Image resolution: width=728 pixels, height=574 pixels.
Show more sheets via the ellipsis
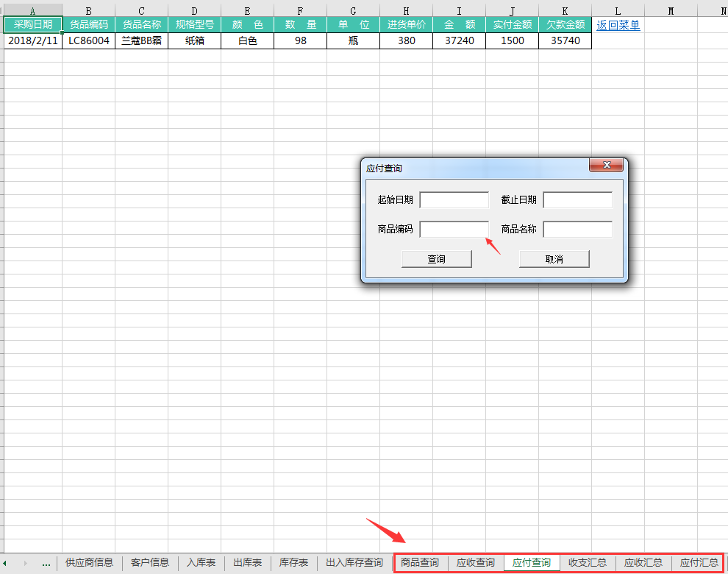46,563
